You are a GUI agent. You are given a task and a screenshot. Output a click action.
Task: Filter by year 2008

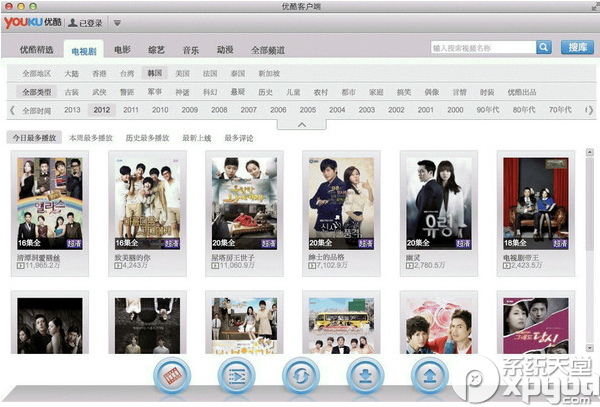(219, 110)
